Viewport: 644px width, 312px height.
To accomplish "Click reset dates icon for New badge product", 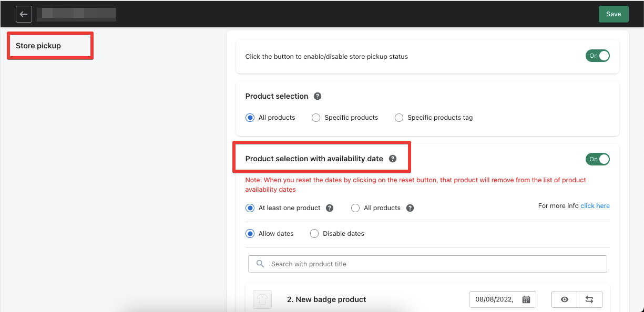I will point(589,299).
